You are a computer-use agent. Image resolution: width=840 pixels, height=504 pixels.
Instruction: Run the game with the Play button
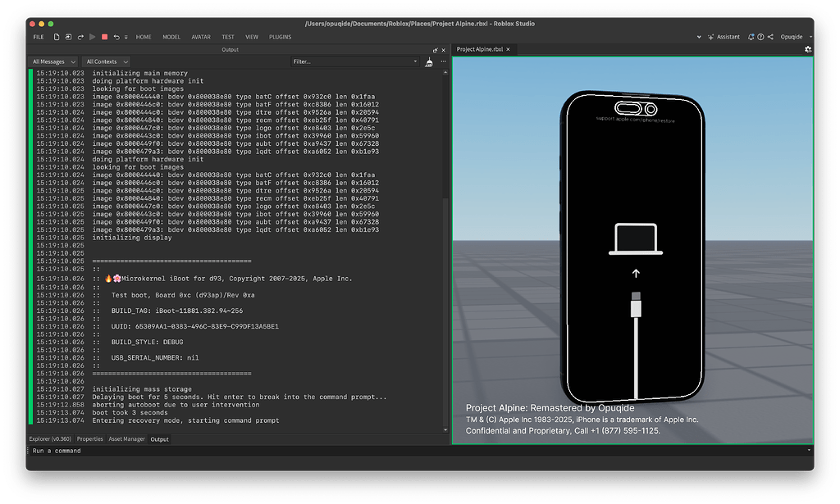[x=93, y=37]
